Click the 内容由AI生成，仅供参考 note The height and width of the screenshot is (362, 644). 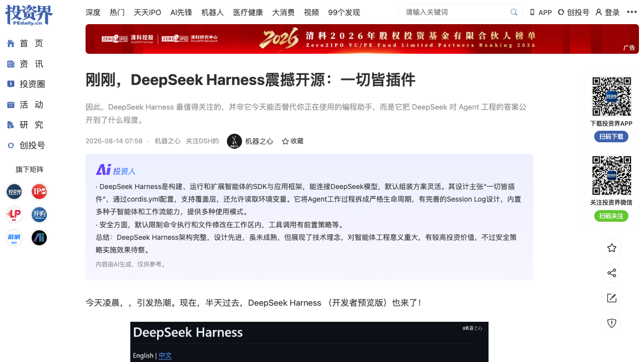pos(131,264)
